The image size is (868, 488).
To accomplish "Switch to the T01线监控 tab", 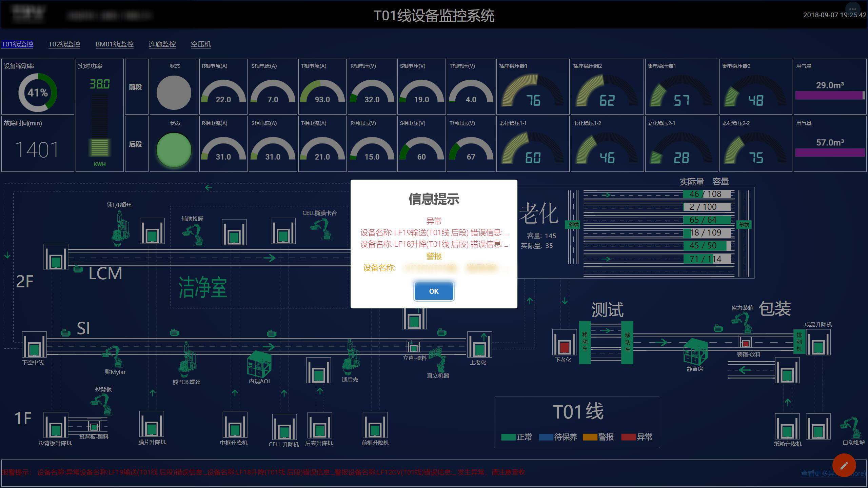I will 17,44.
